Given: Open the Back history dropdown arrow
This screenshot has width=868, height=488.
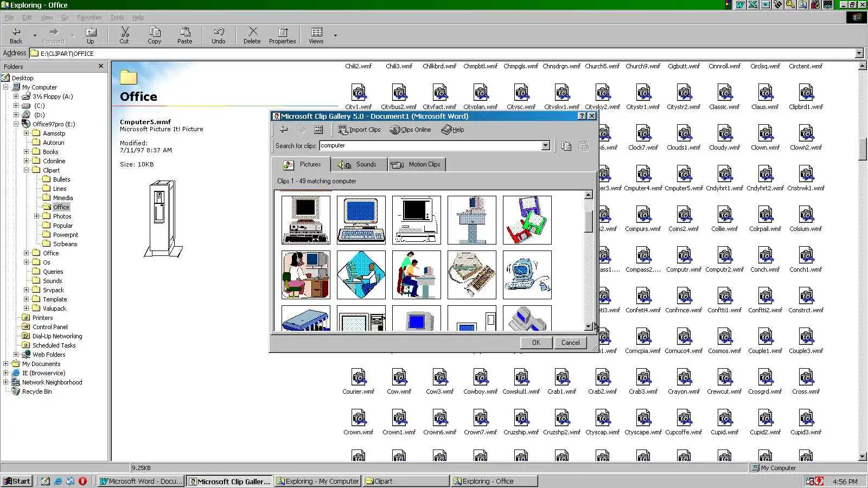Looking at the screenshot, I should point(35,35).
